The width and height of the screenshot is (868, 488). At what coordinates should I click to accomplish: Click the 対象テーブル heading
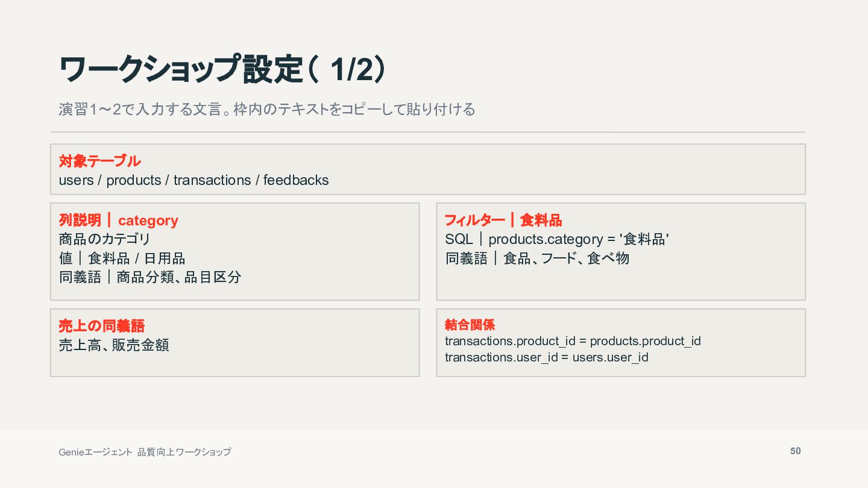coord(100,161)
